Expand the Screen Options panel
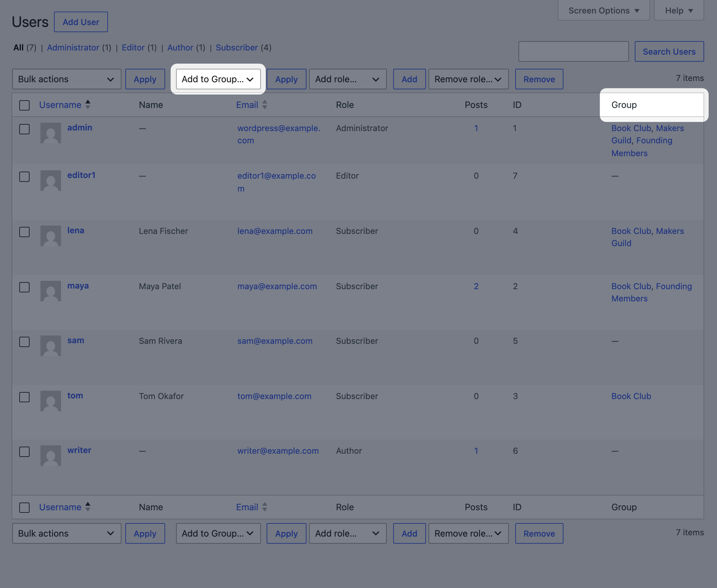717x588 pixels. pyautogui.click(x=604, y=11)
